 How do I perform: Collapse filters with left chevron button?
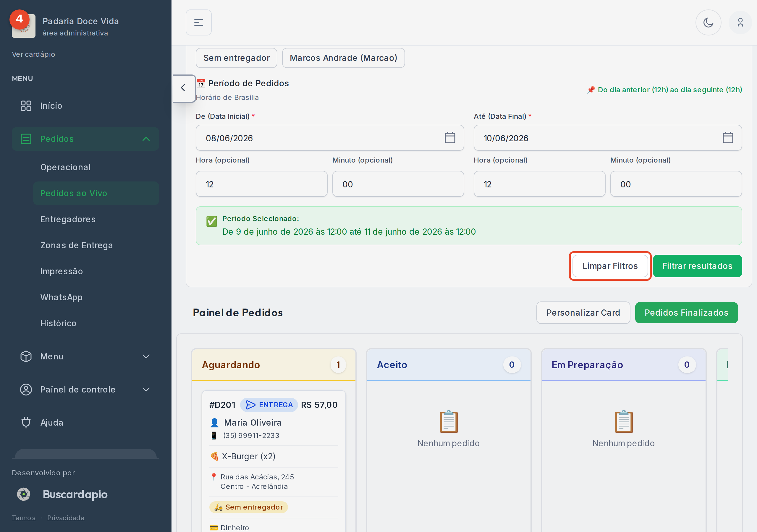pos(184,88)
